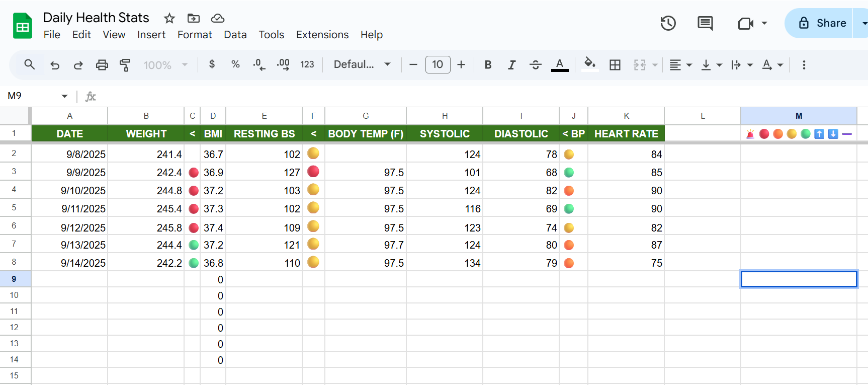This screenshot has width=868, height=385.
Task: Toggle strikethrough formatting
Action: pos(535,65)
